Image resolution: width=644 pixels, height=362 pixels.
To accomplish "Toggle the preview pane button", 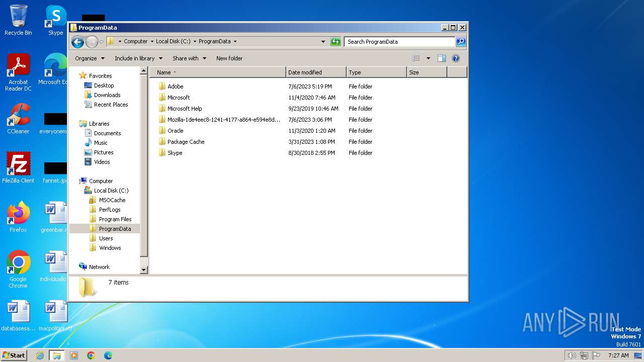I will click(x=442, y=58).
